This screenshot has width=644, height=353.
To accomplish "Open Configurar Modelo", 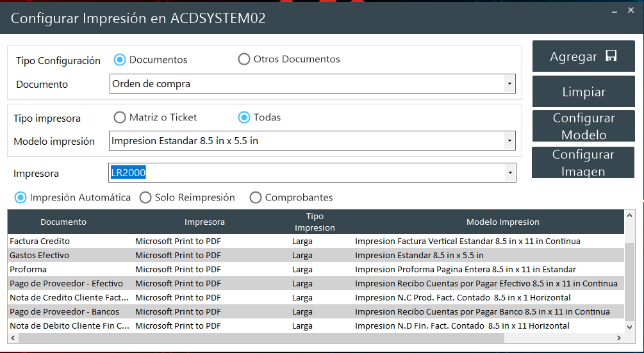I will [583, 126].
